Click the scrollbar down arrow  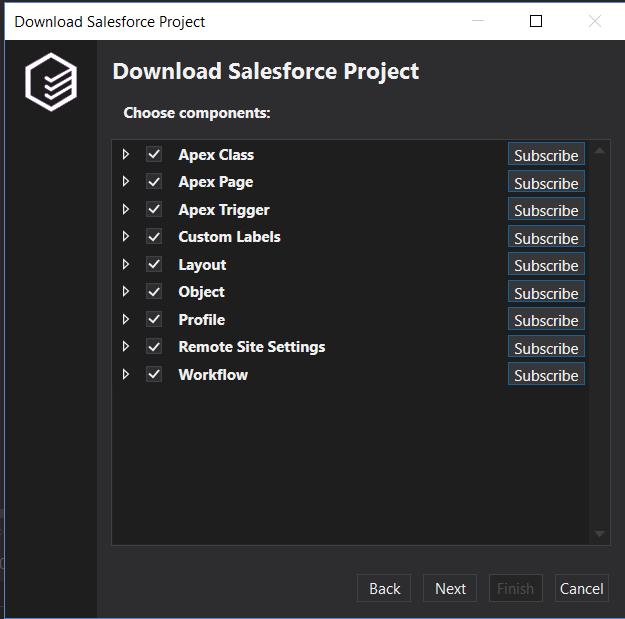click(x=600, y=535)
